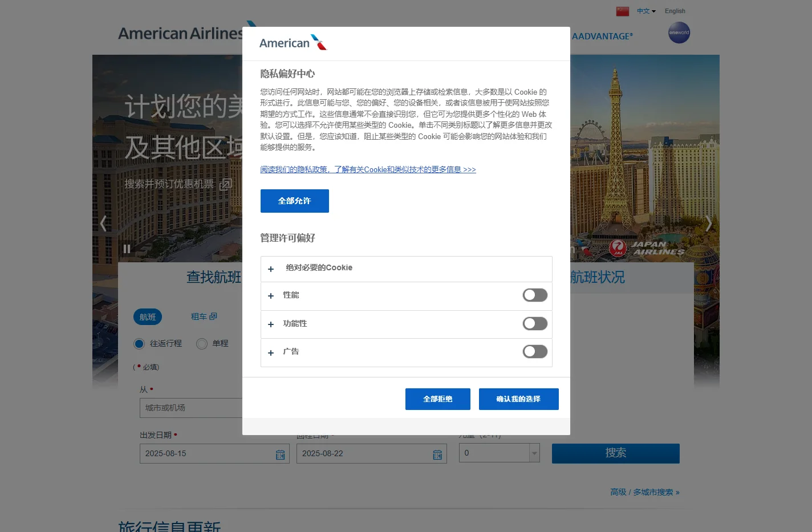Open the privacy policy cookie link
The height and width of the screenshot is (532, 812).
click(x=368, y=169)
